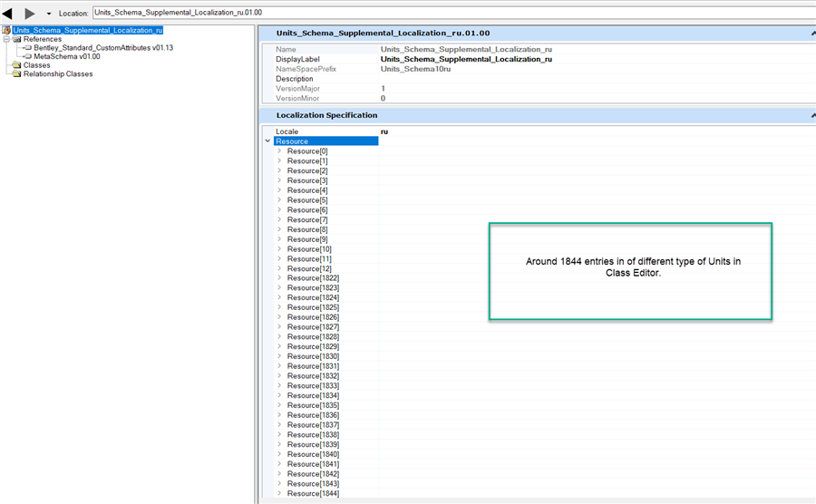Click the VersionMajor value
Screen dimensions: 816x504
(x=383, y=89)
